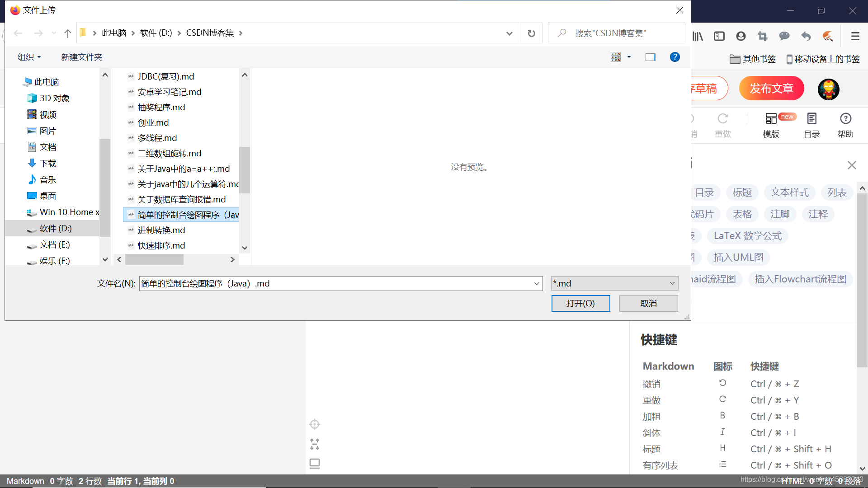Open the file dialog help icon
The image size is (868, 488).
[x=675, y=57]
